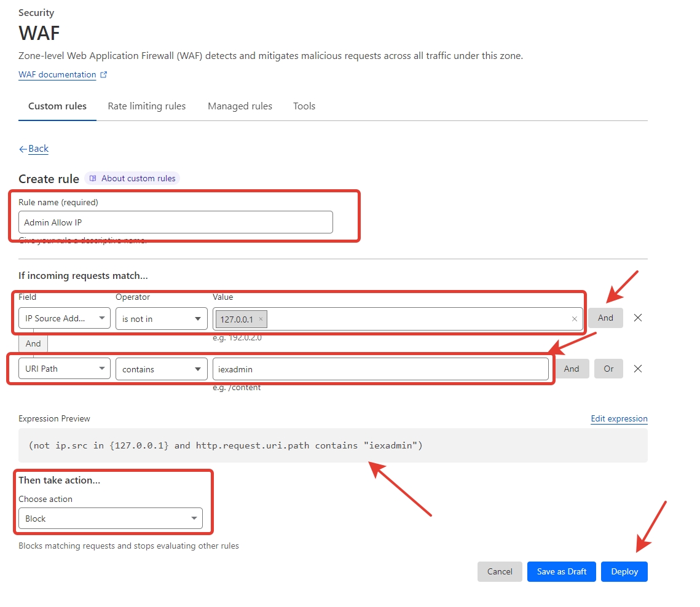Save the rule as draft
700x607 pixels.
561,571
